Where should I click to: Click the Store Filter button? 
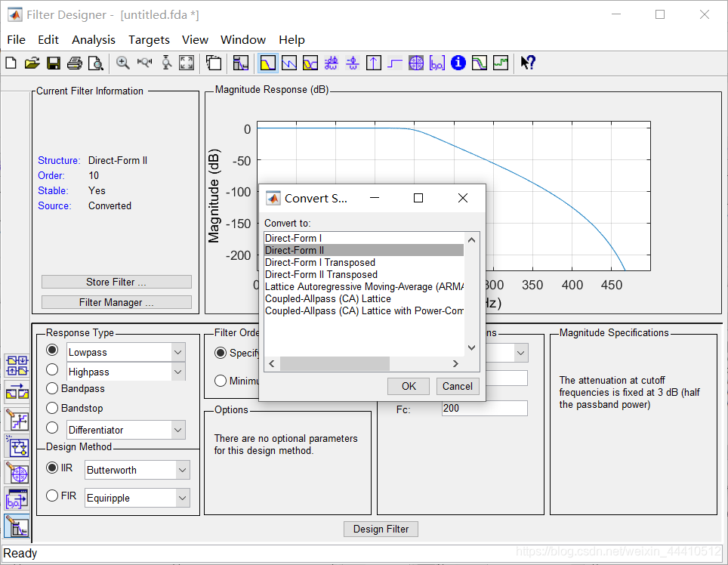(x=116, y=282)
